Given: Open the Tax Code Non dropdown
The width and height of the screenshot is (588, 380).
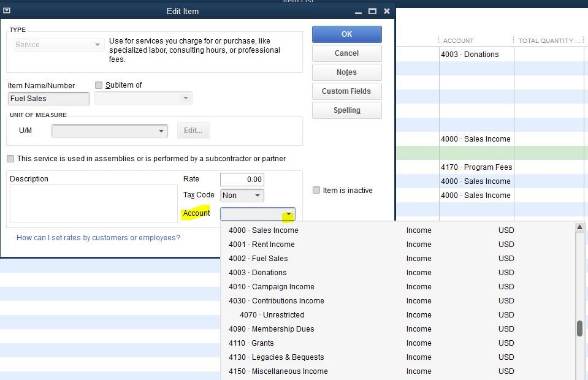Looking at the screenshot, I should (242, 196).
